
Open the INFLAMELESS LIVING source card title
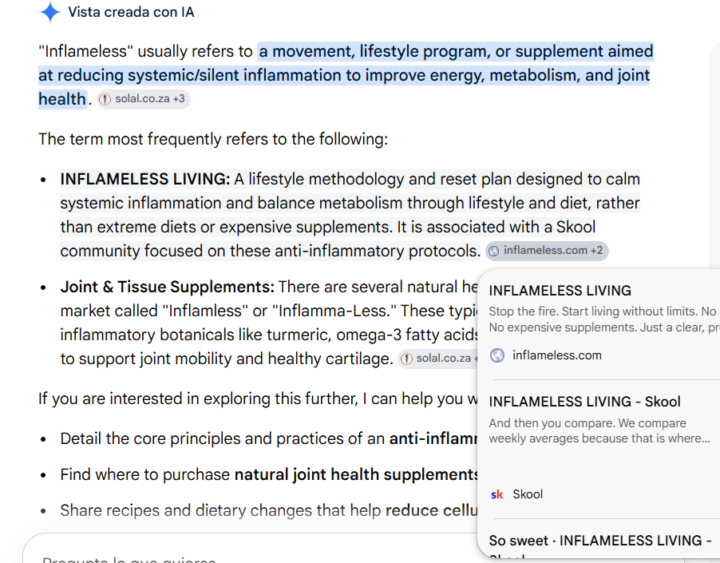pyautogui.click(x=560, y=291)
